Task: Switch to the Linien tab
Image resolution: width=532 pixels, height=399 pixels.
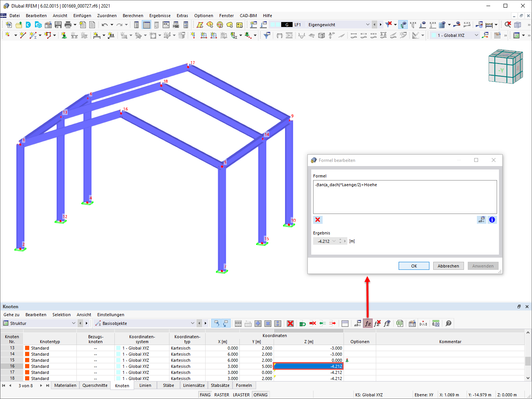Action: tap(145, 385)
